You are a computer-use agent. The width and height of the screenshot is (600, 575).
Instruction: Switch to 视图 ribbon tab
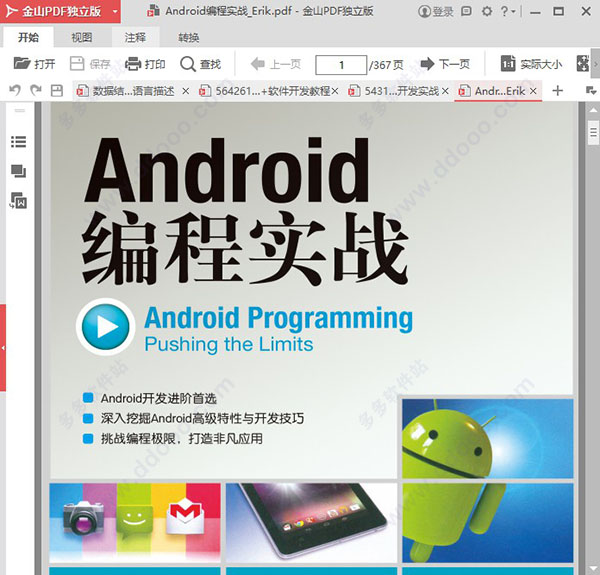click(82, 37)
